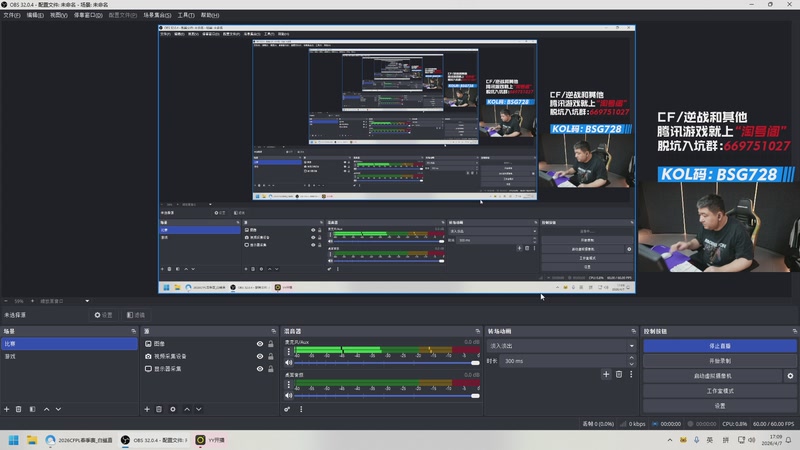Screen dimensions: 800x450
Task: Toggle visibility eye of 视频采集设备 source
Action: point(260,356)
